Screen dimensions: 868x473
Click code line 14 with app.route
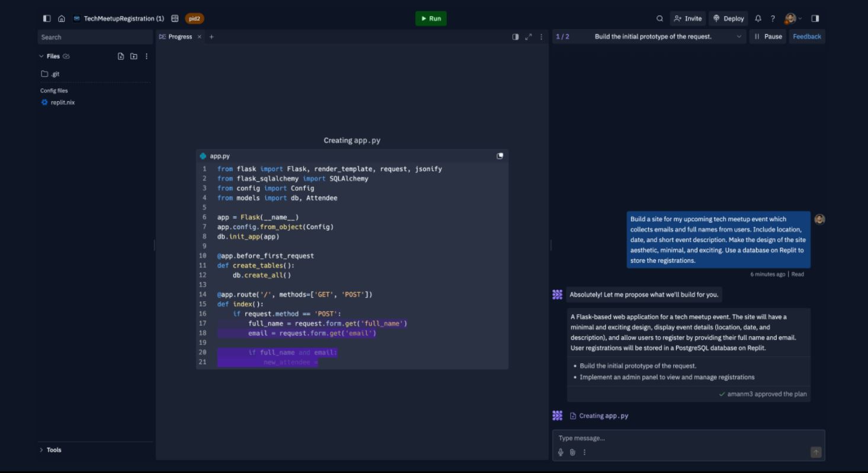point(294,295)
